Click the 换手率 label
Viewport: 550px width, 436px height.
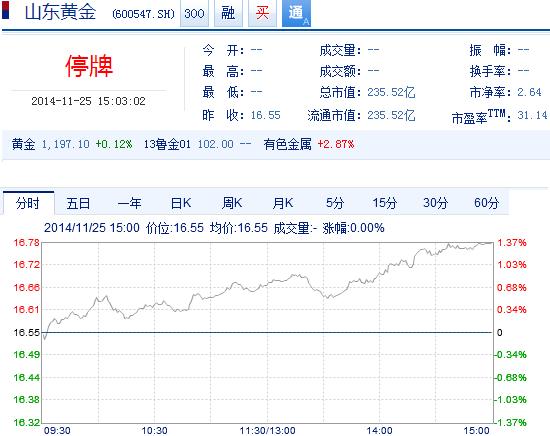pos(490,71)
